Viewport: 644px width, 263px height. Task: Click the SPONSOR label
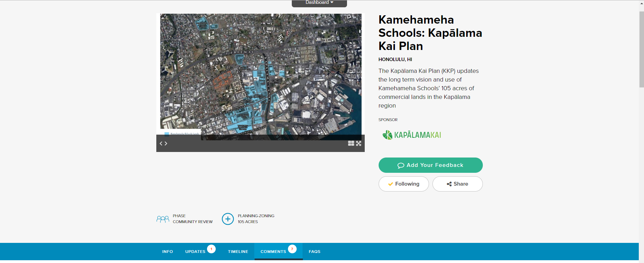click(388, 120)
